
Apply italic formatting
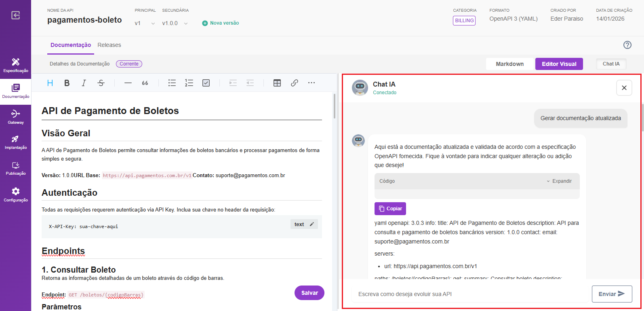(84, 83)
